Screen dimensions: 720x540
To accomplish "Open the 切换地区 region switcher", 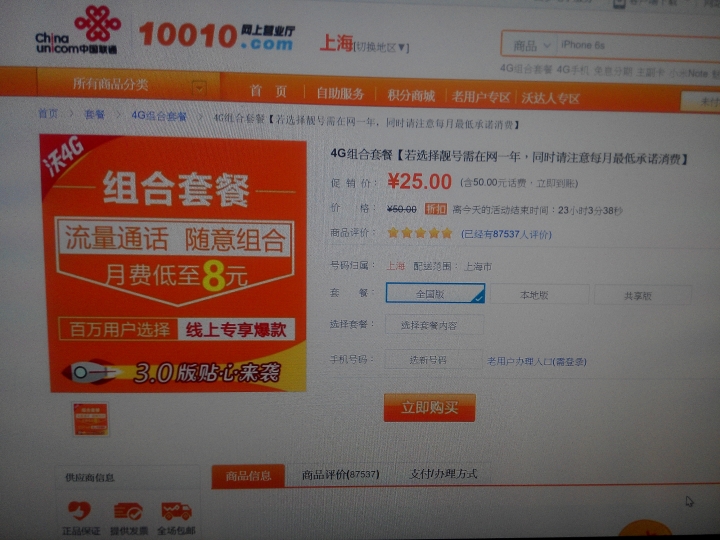I will (381, 47).
